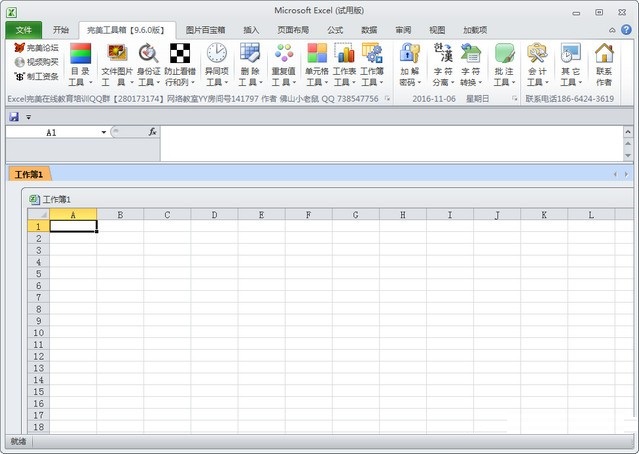Click the workbook tab strip right arrow
This screenshot has width=639, height=454.
(x=626, y=174)
